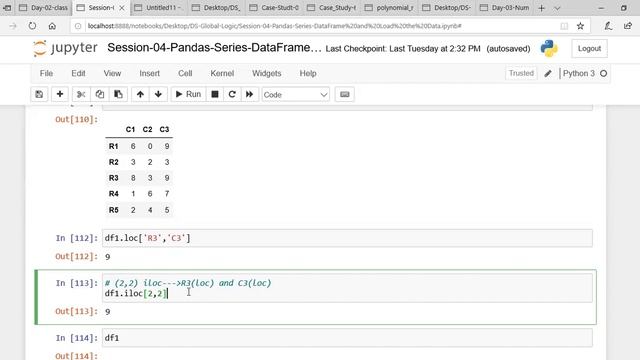Image resolution: width=640 pixels, height=360 pixels.
Task: Open the command palette keyboard icon
Action: pyautogui.click(x=344, y=94)
